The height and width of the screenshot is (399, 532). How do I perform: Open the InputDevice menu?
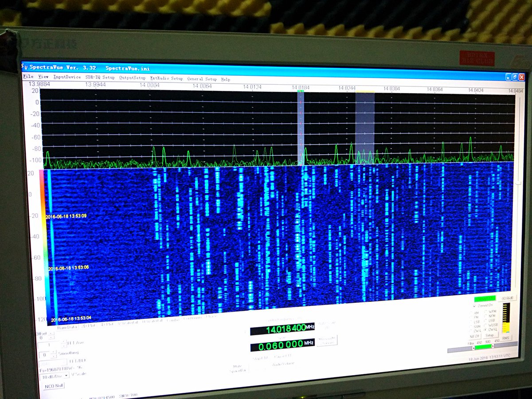[67, 77]
